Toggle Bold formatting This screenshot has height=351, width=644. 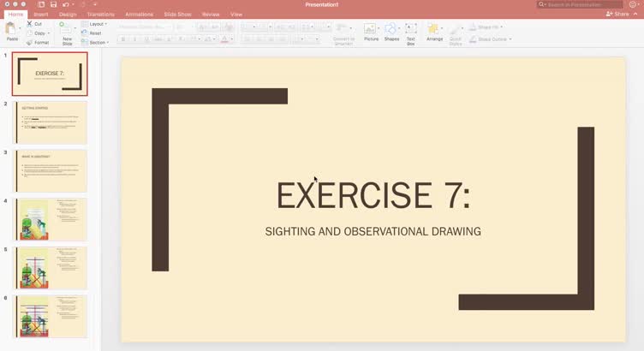click(123, 39)
